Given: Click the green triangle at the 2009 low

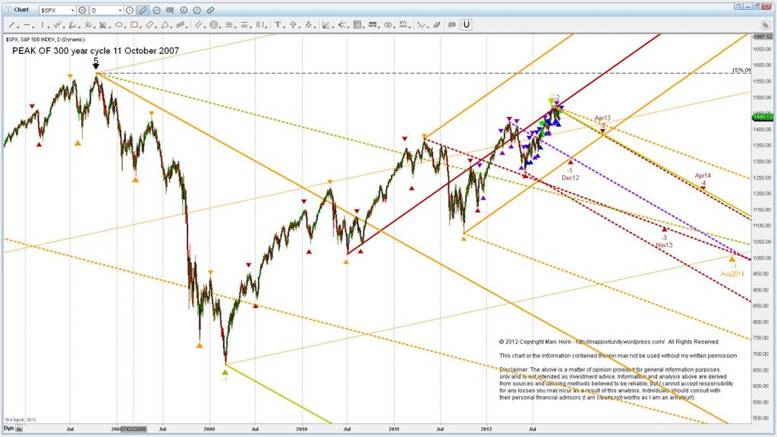Looking at the screenshot, I should click(x=225, y=372).
